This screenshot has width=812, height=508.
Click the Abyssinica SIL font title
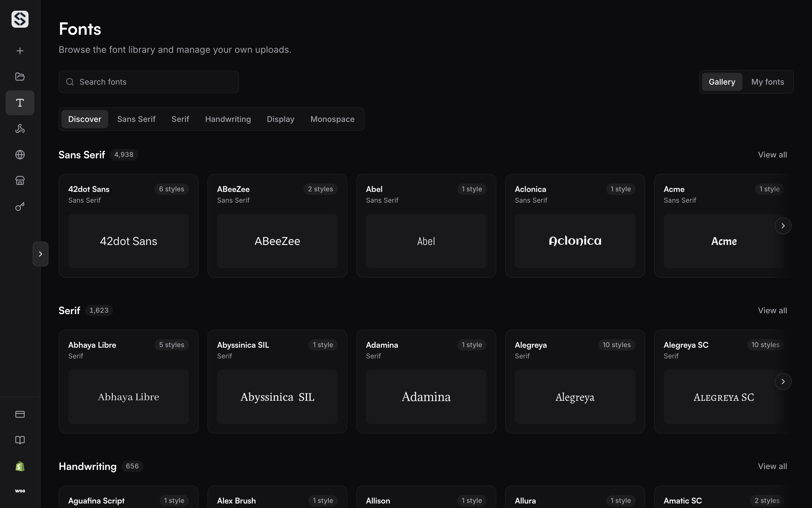pos(243,345)
